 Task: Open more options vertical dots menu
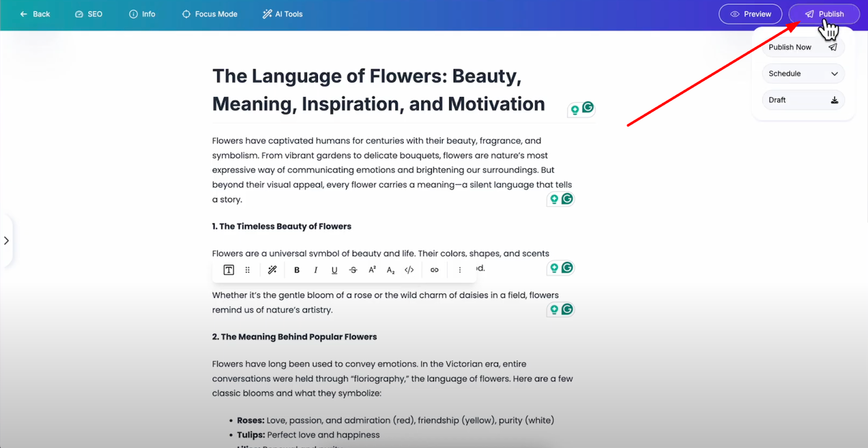[459, 270]
